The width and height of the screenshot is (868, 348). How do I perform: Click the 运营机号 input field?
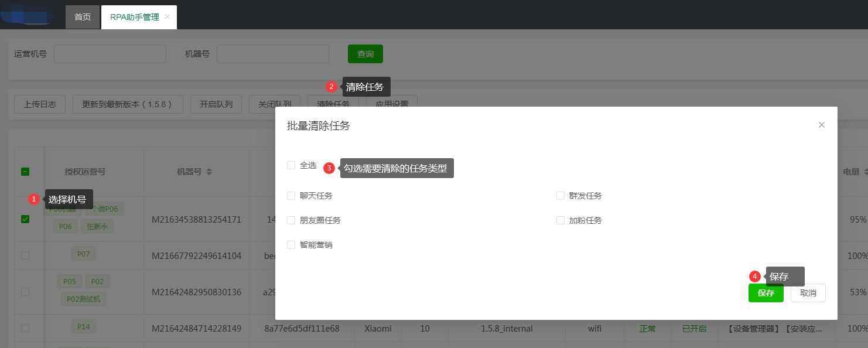tap(110, 54)
